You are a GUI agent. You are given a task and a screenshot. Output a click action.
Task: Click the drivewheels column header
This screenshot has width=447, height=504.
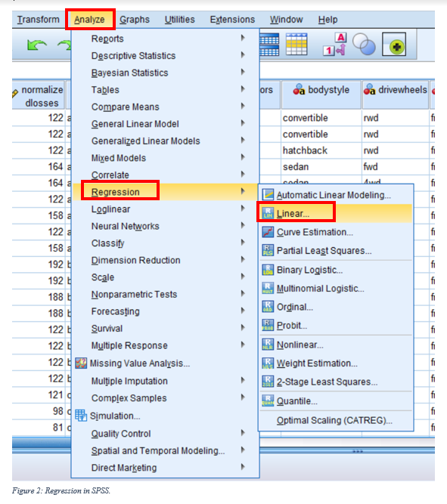[x=396, y=94]
